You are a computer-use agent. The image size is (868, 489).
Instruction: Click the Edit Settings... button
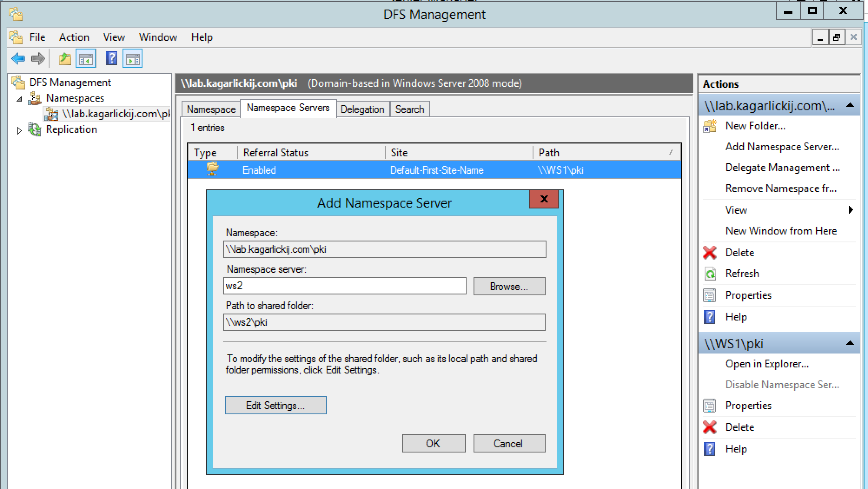pos(275,405)
